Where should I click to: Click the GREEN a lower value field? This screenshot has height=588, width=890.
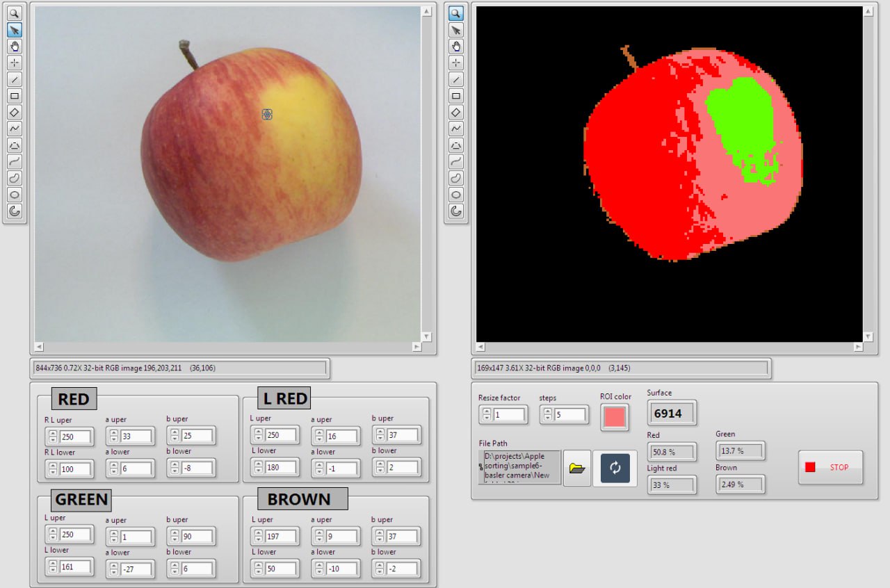(136, 568)
